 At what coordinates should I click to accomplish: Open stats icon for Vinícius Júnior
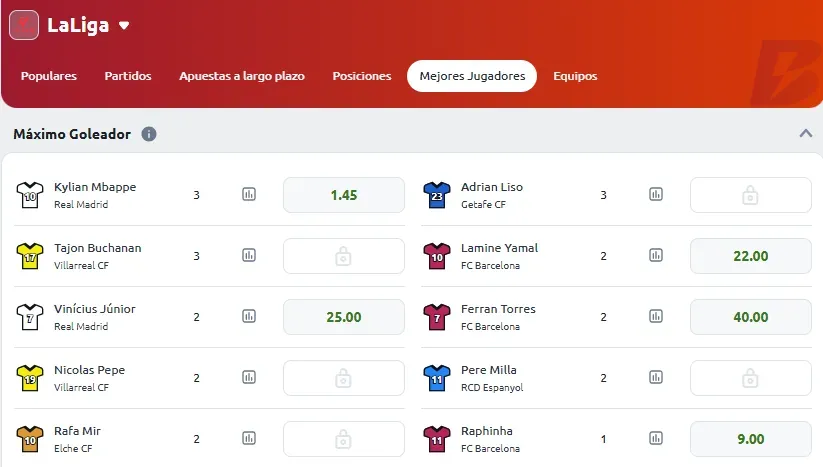click(249, 317)
